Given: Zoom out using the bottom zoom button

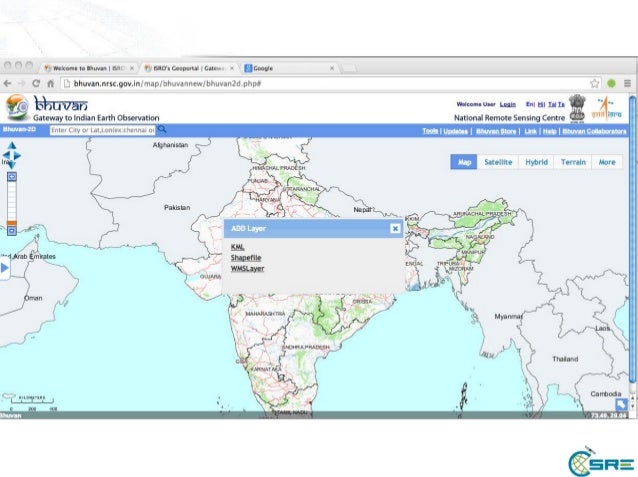Looking at the screenshot, I should [12, 231].
